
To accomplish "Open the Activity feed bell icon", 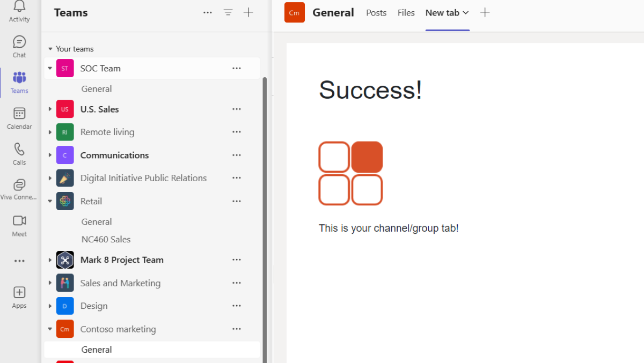I will 19,7.
